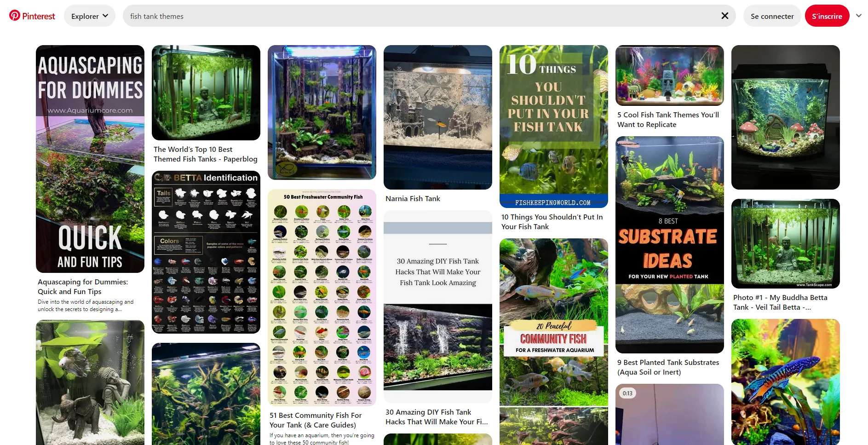Open the forest stump aquarium pin with blue light
This screenshot has width=868, height=445.
point(322,112)
